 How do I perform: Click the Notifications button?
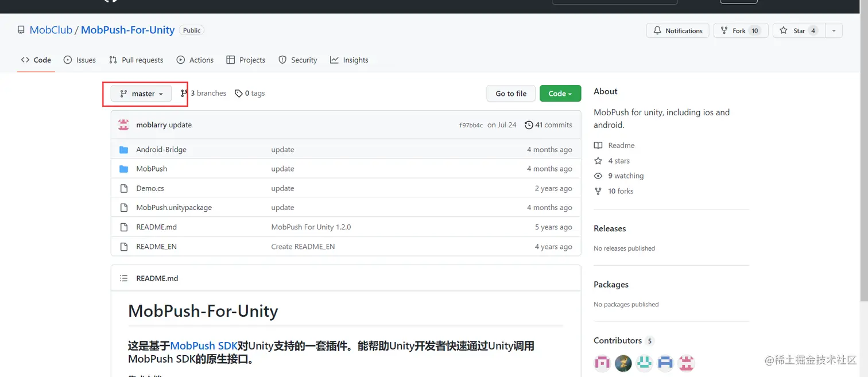678,31
